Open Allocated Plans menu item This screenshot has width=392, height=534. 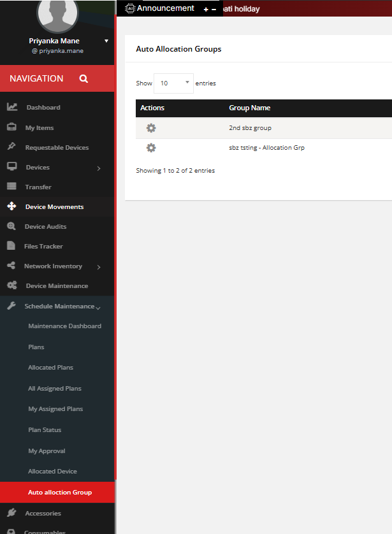50,368
